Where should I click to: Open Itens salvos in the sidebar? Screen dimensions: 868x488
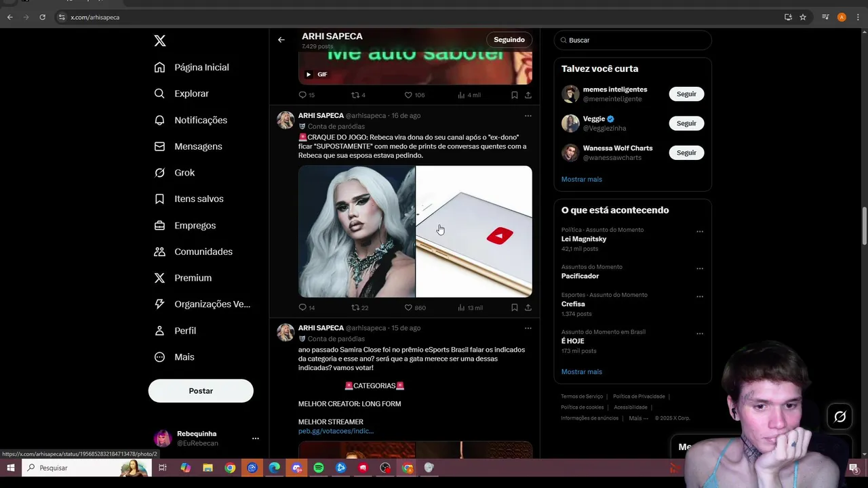click(189, 199)
